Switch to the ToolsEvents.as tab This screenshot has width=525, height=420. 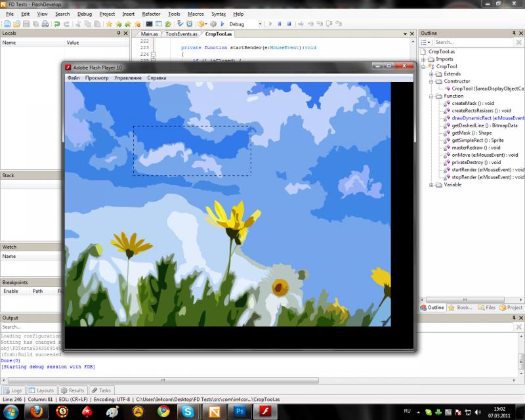(x=181, y=34)
